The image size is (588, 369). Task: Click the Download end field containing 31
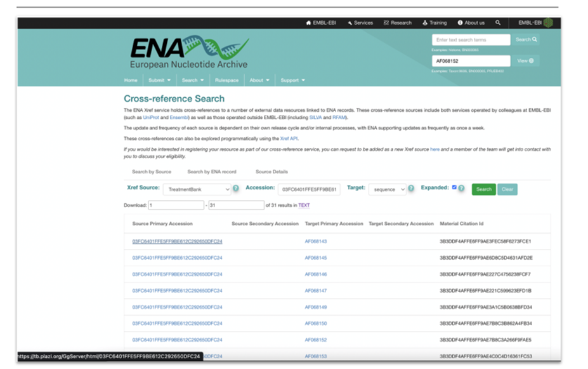(x=236, y=205)
